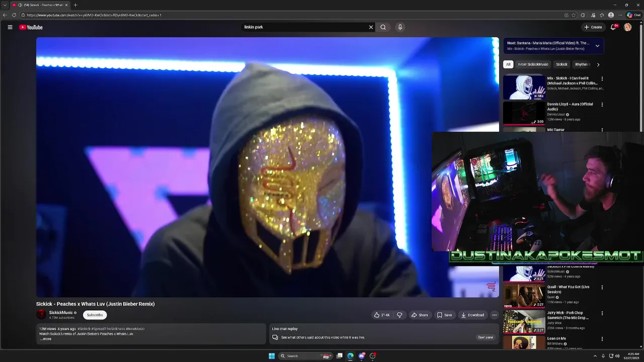The height and width of the screenshot is (362, 644).
Task: Like the video with thumbs up
Action: click(382, 315)
